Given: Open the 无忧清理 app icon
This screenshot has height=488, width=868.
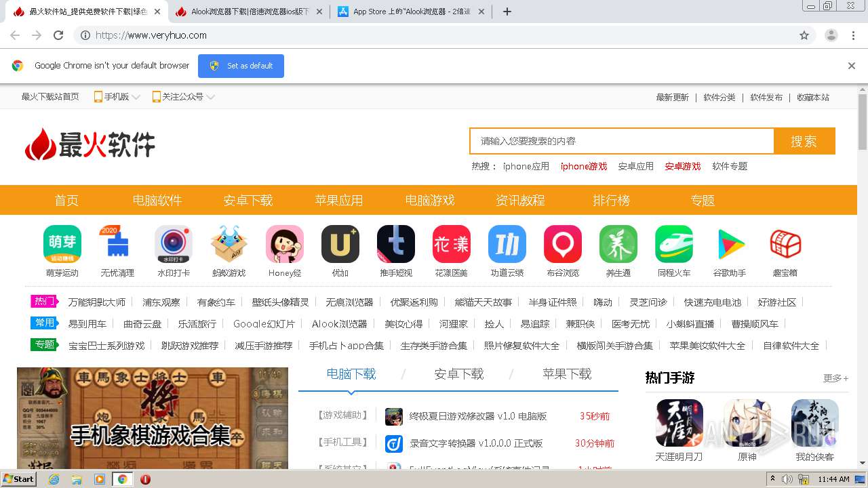Looking at the screenshot, I should pos(118,244).
